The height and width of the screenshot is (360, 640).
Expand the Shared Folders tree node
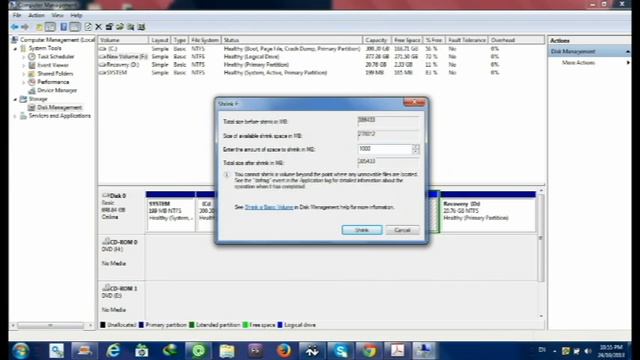[24, 74]
